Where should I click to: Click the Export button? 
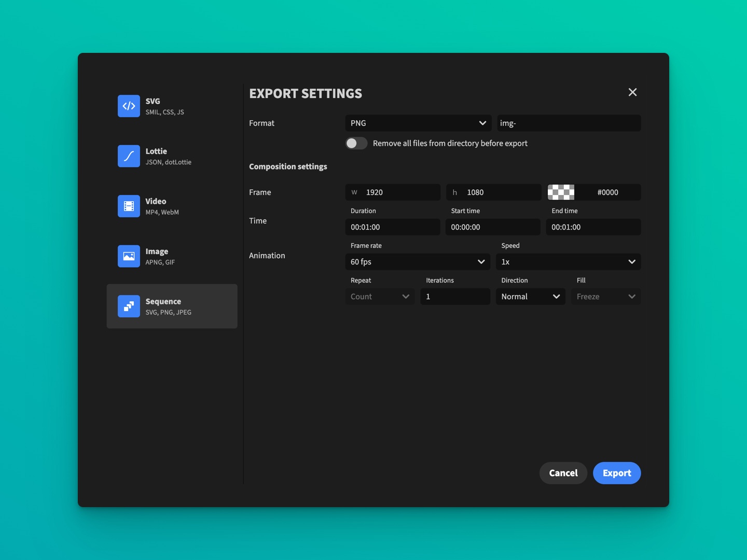point(617,473)
